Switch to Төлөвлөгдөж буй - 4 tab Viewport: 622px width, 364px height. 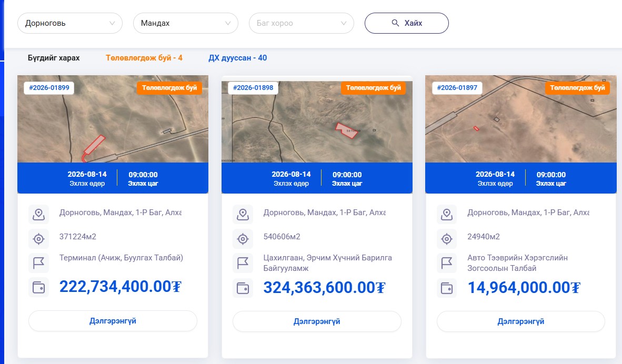pos(144,58)
